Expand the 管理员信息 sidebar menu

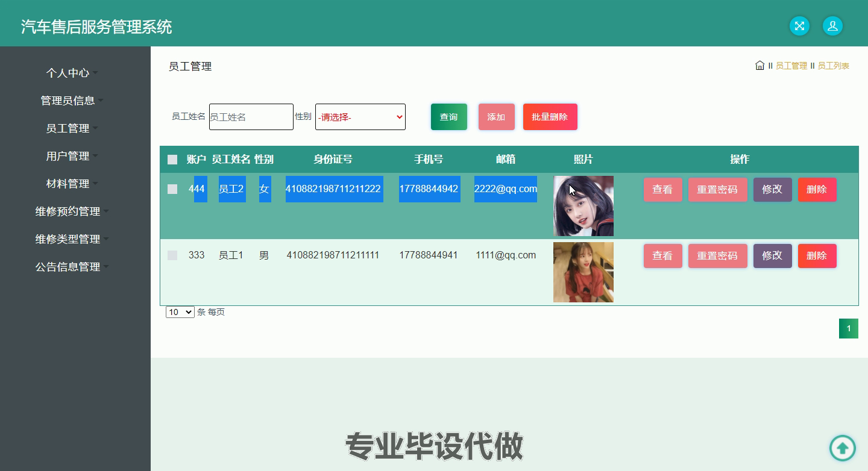pos(72,101)
